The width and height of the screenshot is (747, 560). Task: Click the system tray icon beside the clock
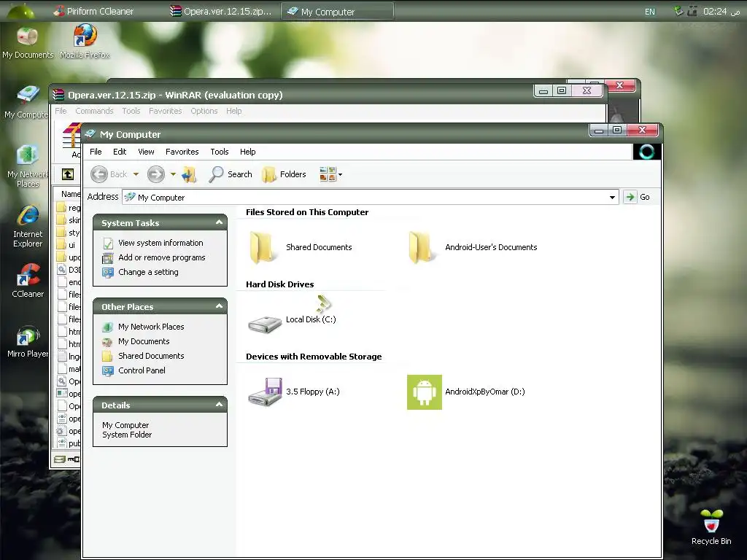pyautogui.click(x=692, y=11)
